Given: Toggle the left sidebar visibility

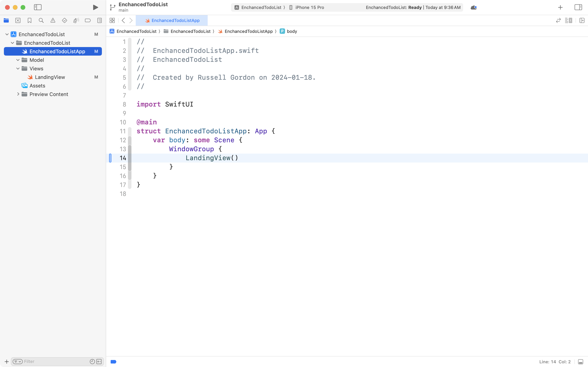Looking at the screenshot, I should pyautogui.click(x=38, y=7).
